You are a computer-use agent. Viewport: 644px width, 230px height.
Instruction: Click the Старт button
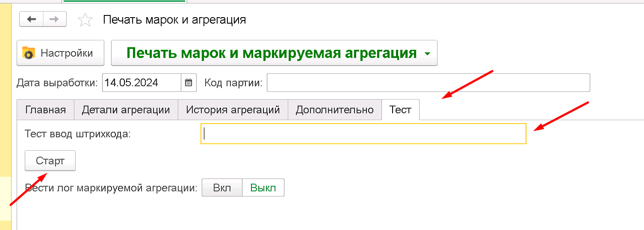tap(50, 161)
